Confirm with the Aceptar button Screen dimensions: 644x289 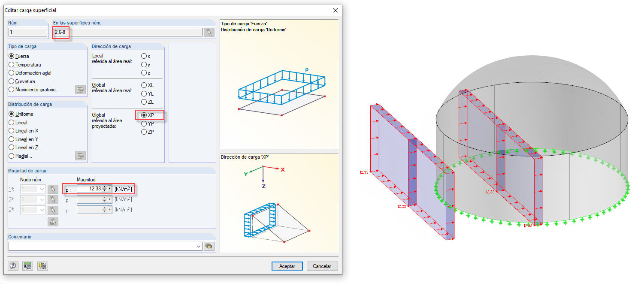[x=287, y=266]
